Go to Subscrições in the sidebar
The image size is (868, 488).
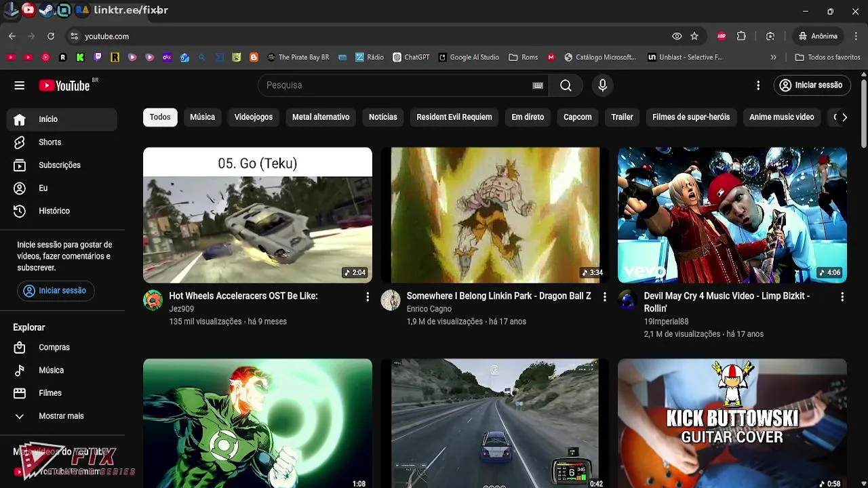point(62,165)
